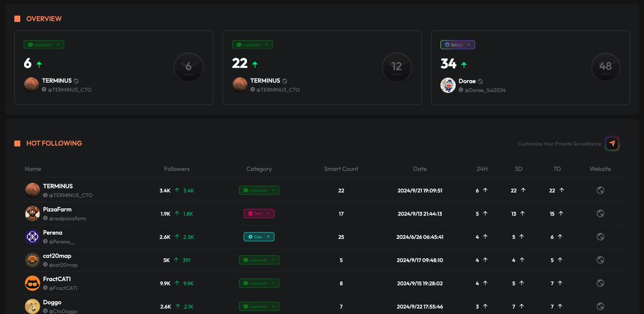Open website globe icon in FractCATI row
This screenshot has height=314, width=644.
point(601,283)
